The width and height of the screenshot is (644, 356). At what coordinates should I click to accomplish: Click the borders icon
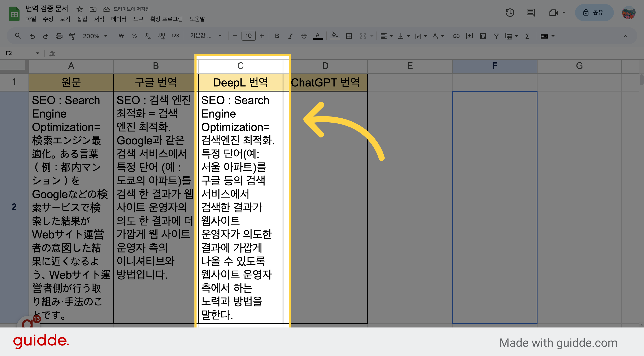349,36
